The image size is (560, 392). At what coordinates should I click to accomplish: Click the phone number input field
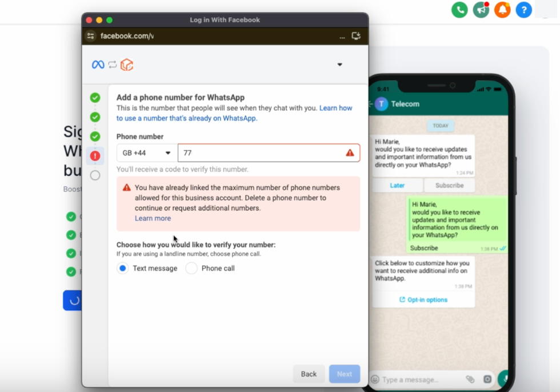pyautogui.click(x=269, y=153)
